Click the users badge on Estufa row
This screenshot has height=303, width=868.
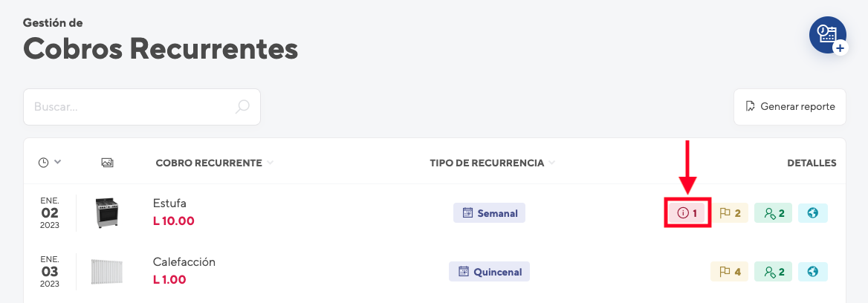[x=774, y=213]
